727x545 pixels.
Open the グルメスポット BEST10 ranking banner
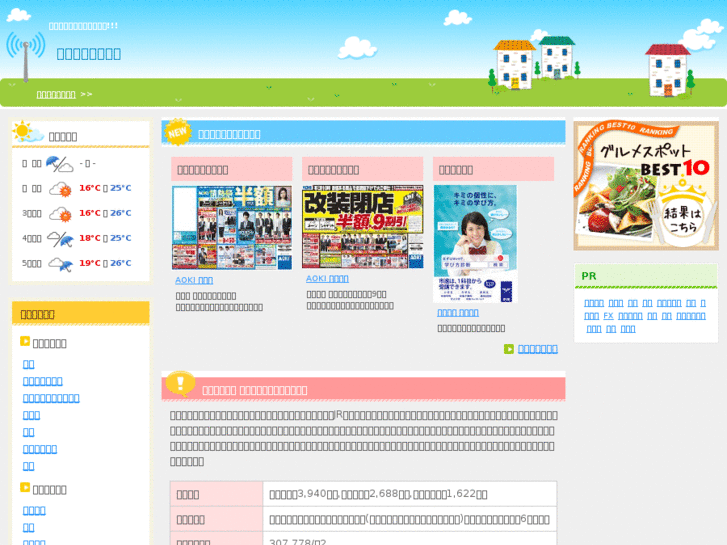(646, 185)
